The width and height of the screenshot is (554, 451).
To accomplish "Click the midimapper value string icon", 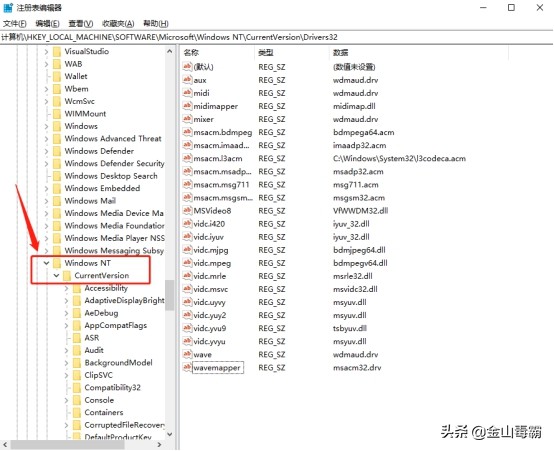I will click(x=187, y=106).
